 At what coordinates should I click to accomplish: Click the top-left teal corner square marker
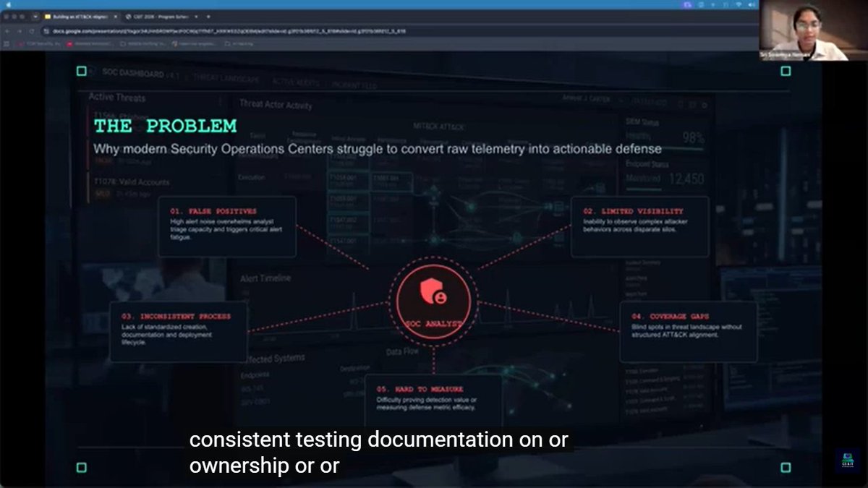coord(82,71)
